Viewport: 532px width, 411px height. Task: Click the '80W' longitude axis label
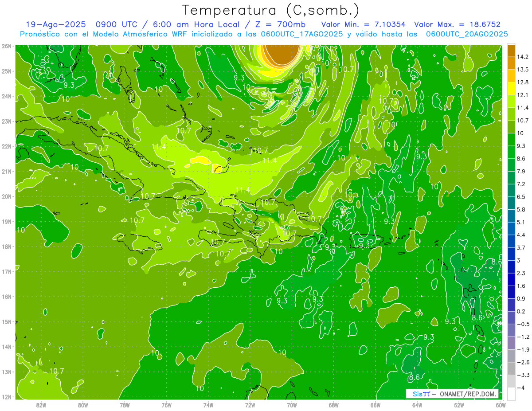pos(82,405)
